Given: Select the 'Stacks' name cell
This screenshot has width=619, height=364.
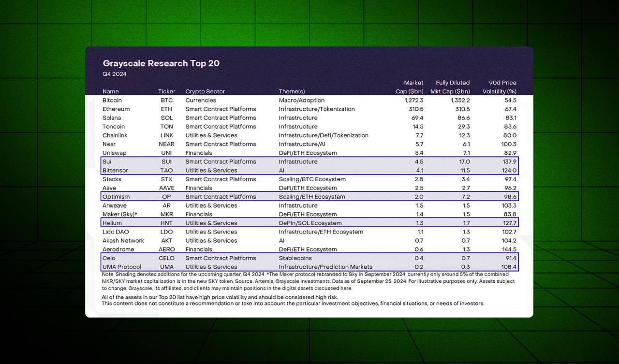Looking at the screenshot, I should [112, 179].
